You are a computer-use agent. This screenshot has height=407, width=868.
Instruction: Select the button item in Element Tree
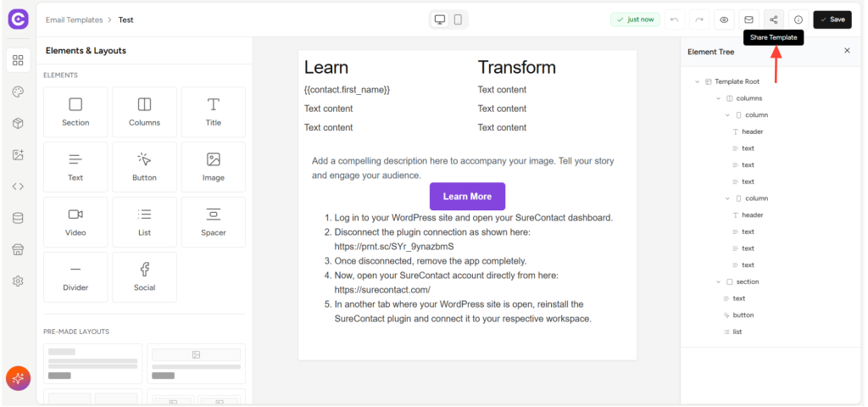coord(743,315)
